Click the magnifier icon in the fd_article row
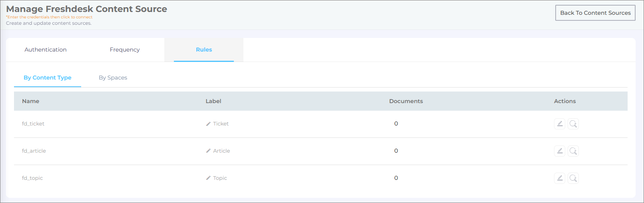Viewport: 644px width, 203px height. tap(573, 151)
